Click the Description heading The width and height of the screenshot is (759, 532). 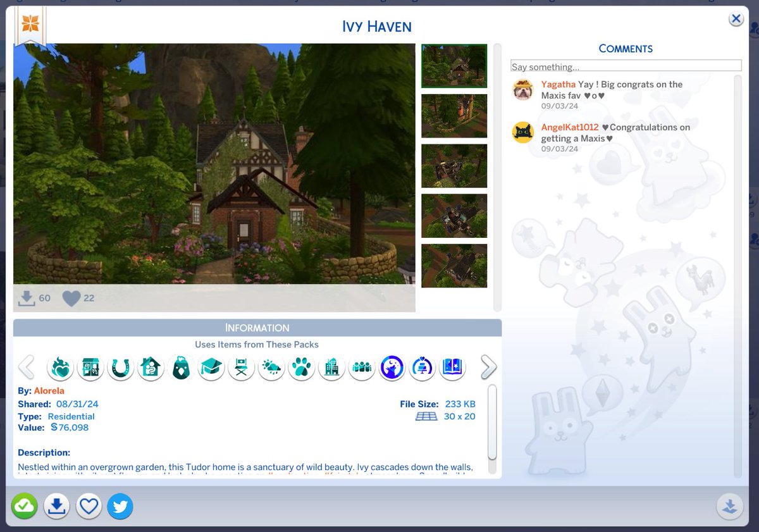click(x=44, y=453)
